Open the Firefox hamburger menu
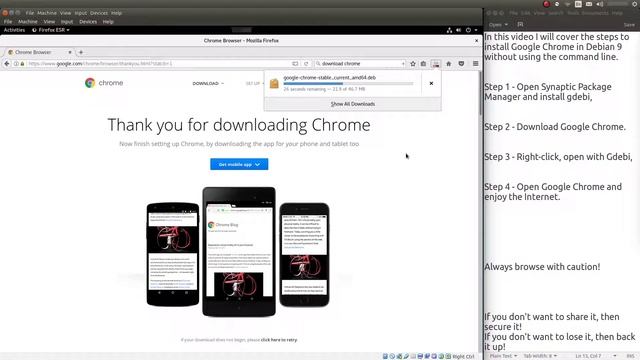Viewport: 640px width, 360px height. click(476, 64)
